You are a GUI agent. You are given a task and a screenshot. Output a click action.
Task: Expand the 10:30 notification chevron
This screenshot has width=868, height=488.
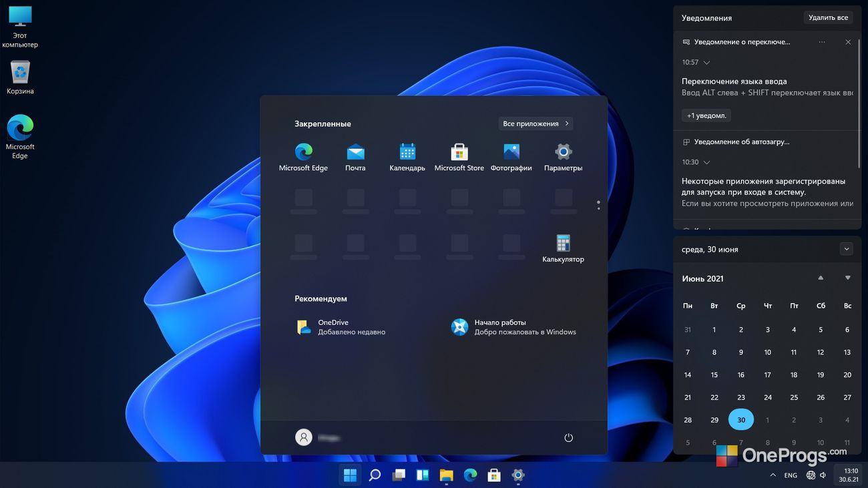707,162
